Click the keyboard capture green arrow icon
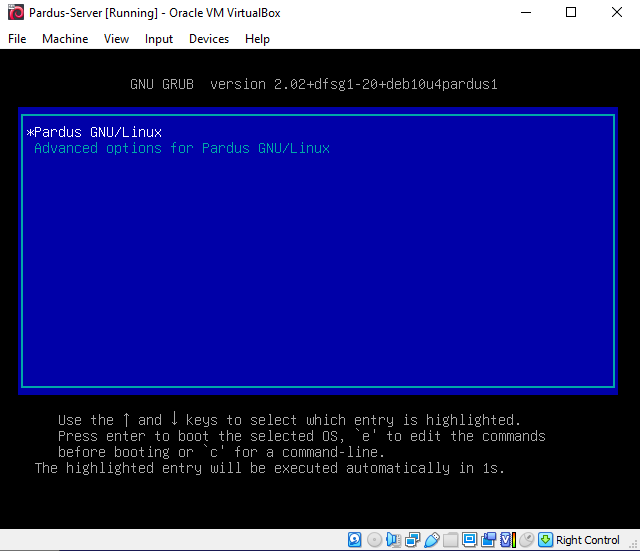Image resolution: width=640 pixels, height=551 pixels. (x=545, y=540)
